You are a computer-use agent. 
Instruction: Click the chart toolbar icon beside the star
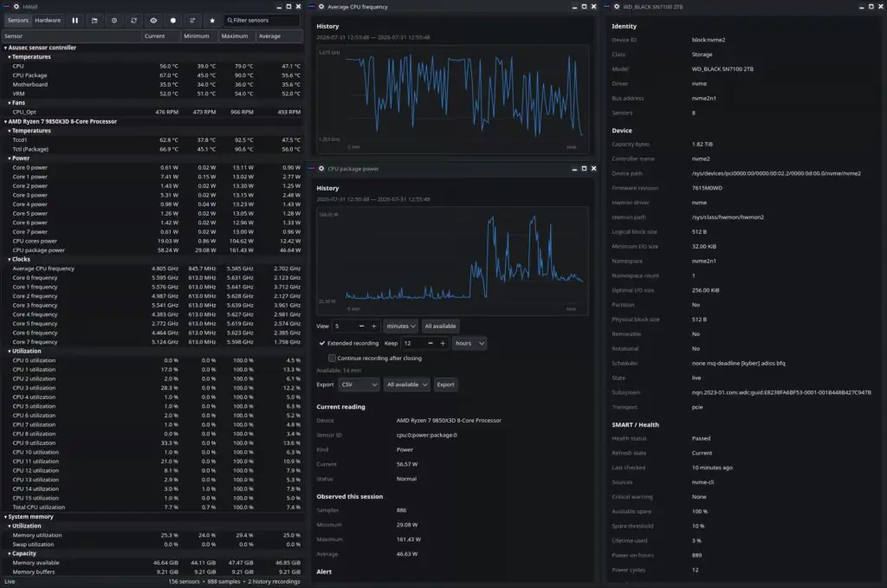click(x=192, y=21)
